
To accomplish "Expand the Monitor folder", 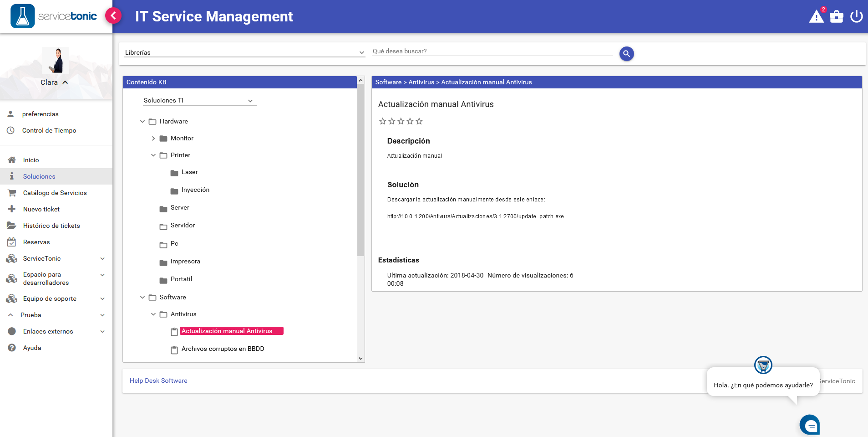I will tap(153, 139).
